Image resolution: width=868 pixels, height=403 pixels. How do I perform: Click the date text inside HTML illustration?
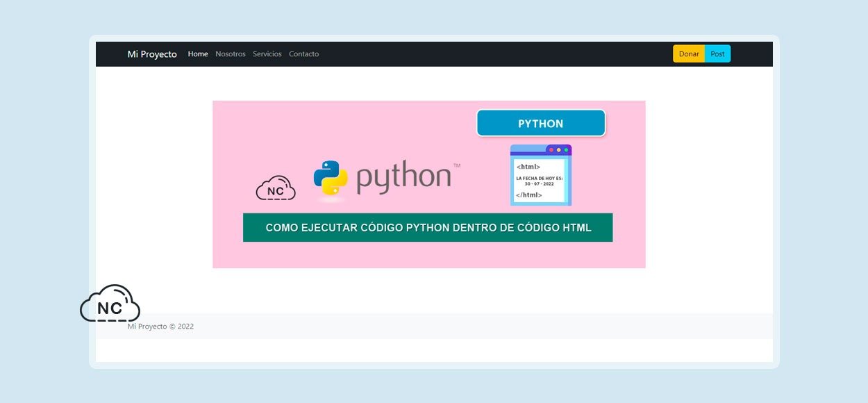(x=540, y=181)
